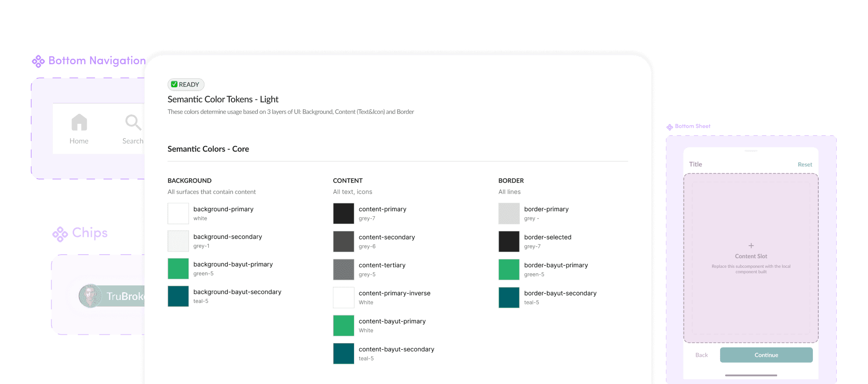Click the Back button in bottom sheet

coord(701,355)
